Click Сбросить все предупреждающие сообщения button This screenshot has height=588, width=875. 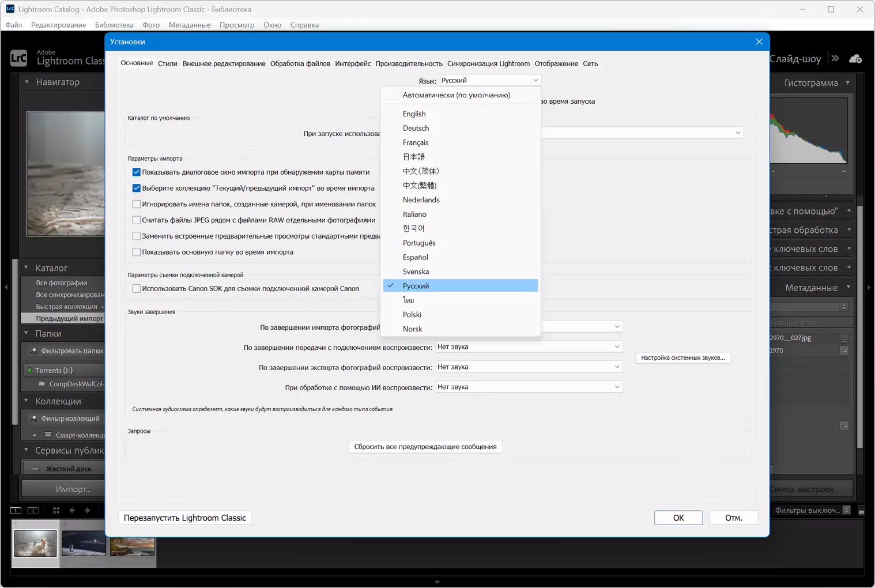click(x=425, y=447)
